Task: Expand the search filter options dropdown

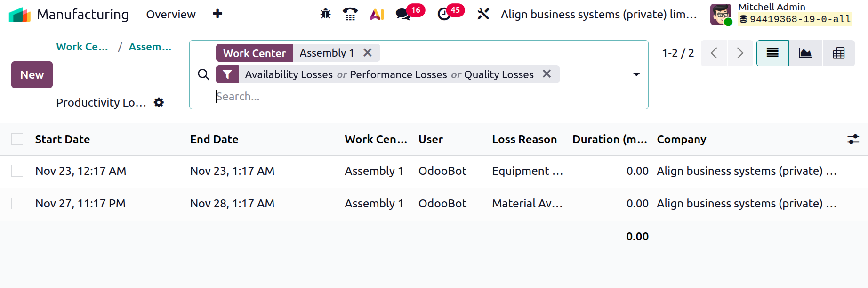Action: tap(636, 74)
